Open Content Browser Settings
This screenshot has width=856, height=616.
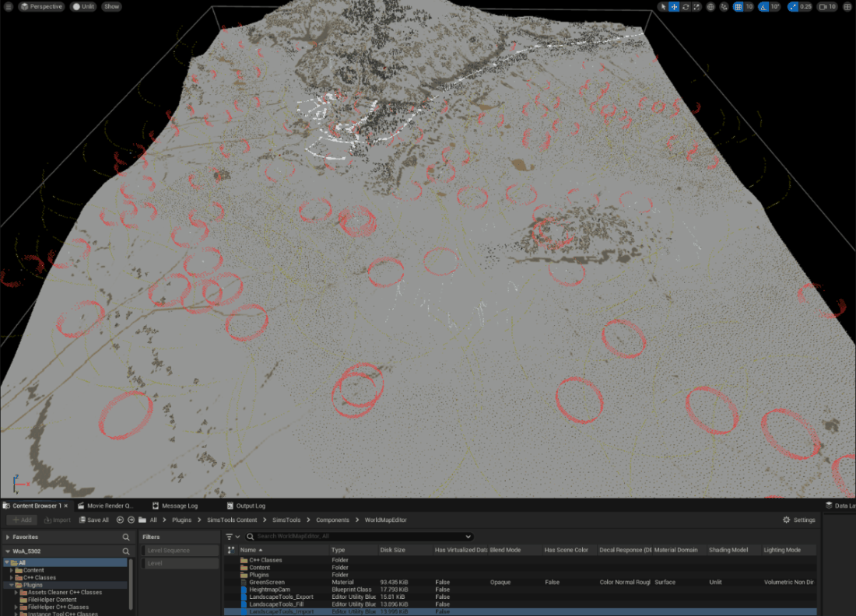tap(799, 520)
